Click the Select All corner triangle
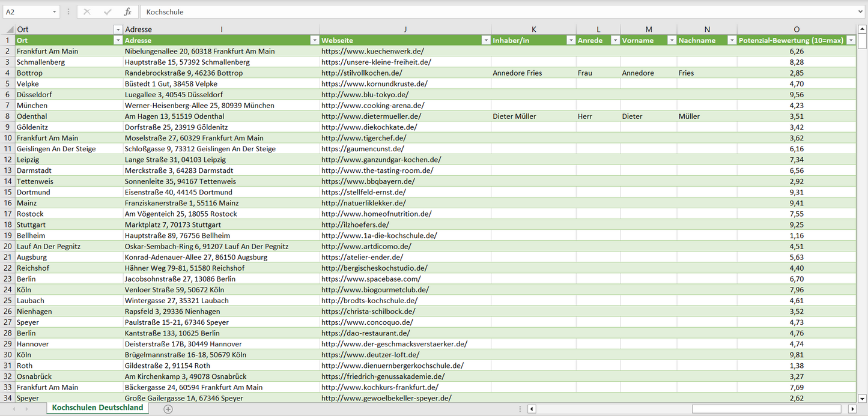 point(8,29)
